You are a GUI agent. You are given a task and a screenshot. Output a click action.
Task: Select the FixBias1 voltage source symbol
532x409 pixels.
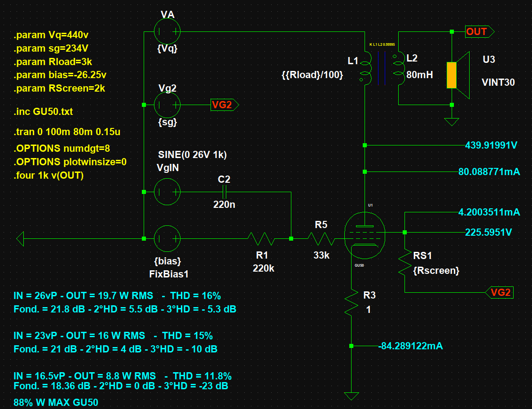167,238
